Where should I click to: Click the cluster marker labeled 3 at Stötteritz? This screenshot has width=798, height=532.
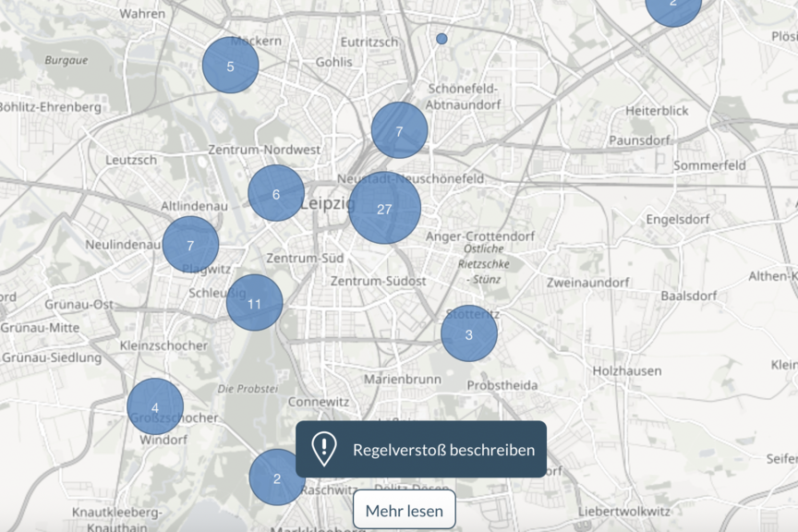[x=468, y=333]
